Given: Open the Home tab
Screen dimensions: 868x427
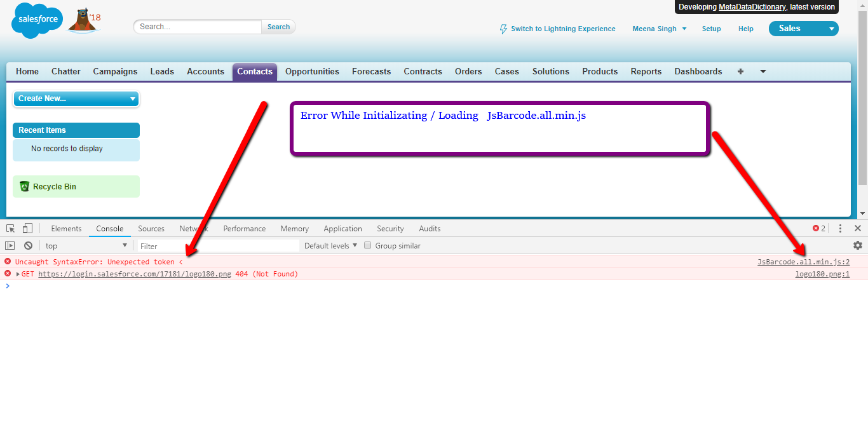Looking at the screenshot, I should [27, 72].
